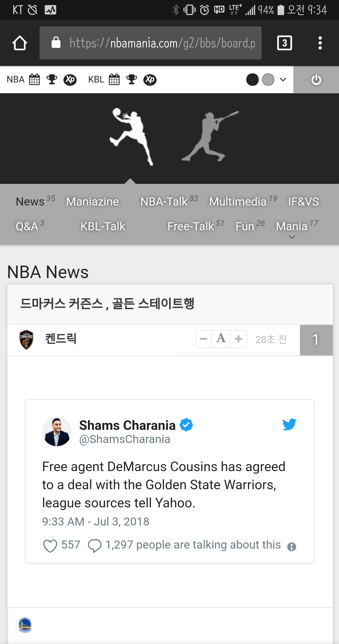This screenshot has width=339, height=644.
Task: Switch to the black theme circle
Action: click(252, 80)
